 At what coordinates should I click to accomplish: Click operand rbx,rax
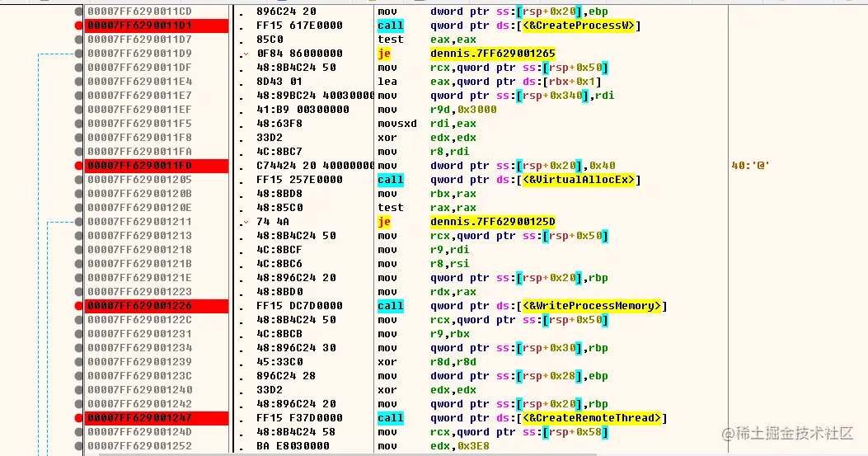click(453, 194)
